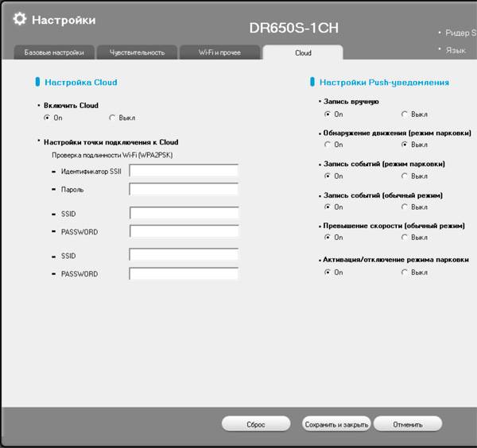This screenshot has height=448, width=477.
Task: Click the Идентификатор SSID input field
Action: [x=184, y=171]
